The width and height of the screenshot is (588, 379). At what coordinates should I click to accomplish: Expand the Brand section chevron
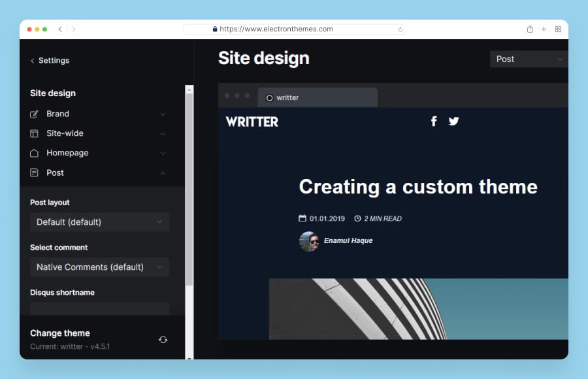coord(163,114)
